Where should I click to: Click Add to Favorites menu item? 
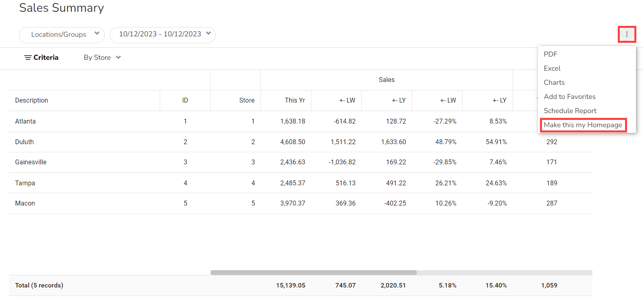569,97
